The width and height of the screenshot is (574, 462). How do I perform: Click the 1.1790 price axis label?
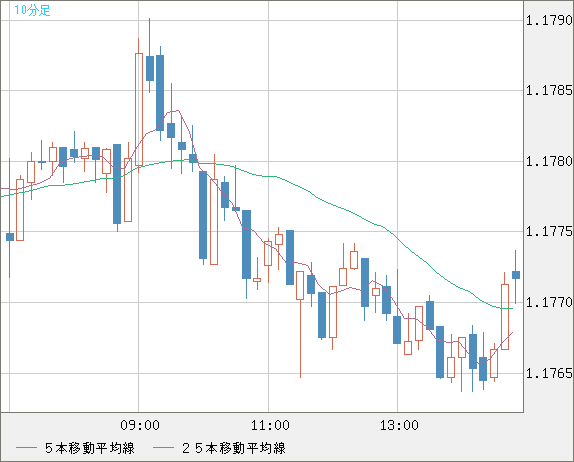(x=549, y=21)
